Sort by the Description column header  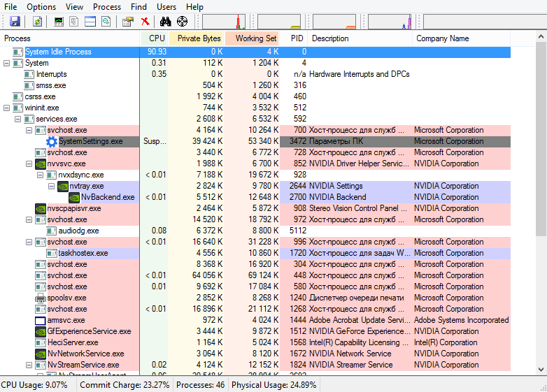click(360, 38)
